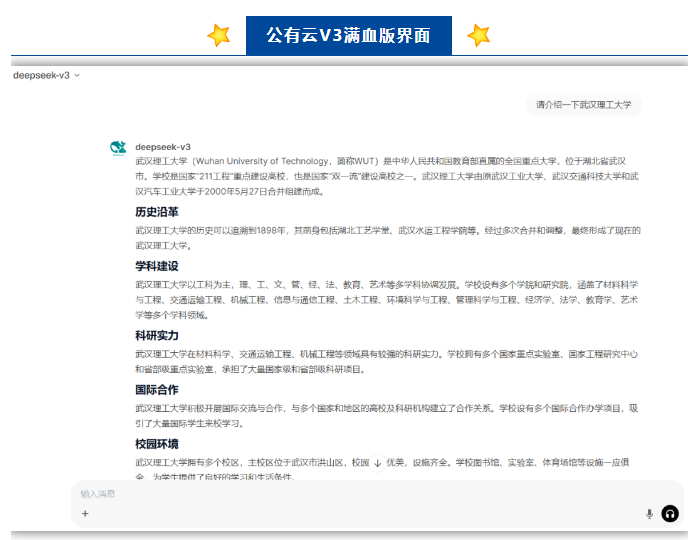This screenshot has width=695, height=540.
Task: Click the intro paragraph mentioning Wuhan University of Technology
Action: pyautogui.click(x=387, y=176)
